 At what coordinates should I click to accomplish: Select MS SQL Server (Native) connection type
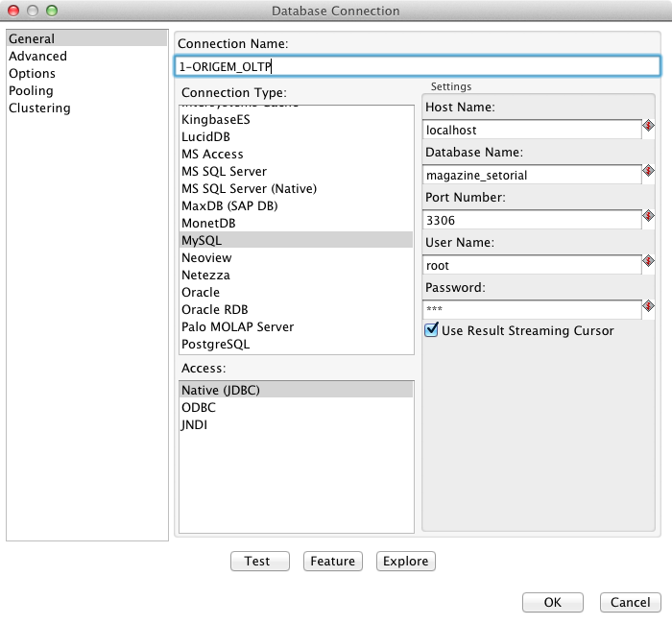click(296, 188)
